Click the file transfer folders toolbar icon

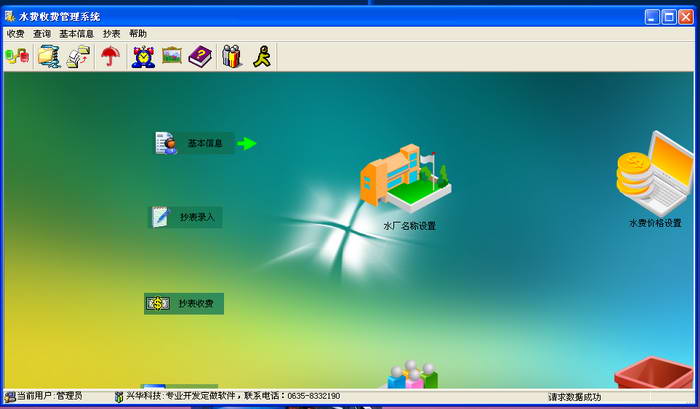pos(78,57)
